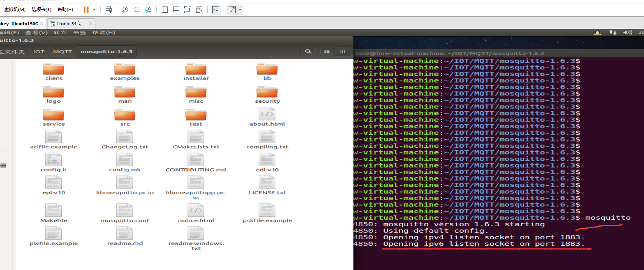Expand the stretch display dropdown arrow

coord(240,10)
